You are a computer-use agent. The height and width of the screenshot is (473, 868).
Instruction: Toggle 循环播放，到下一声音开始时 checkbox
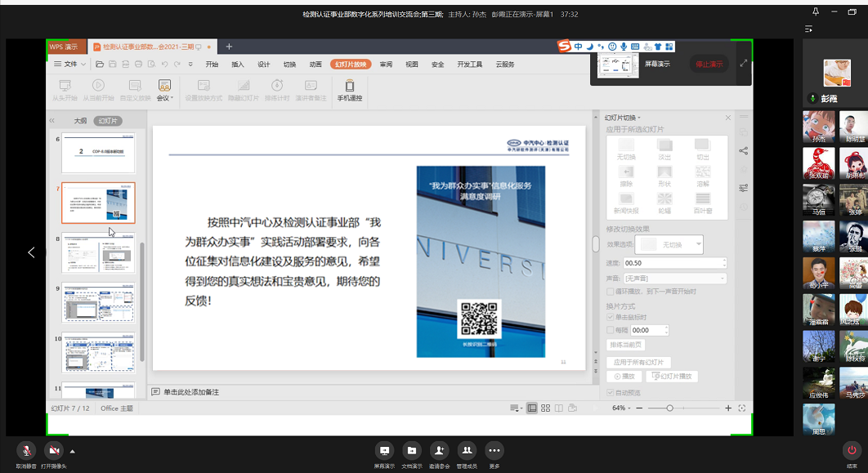coord(610,292)
